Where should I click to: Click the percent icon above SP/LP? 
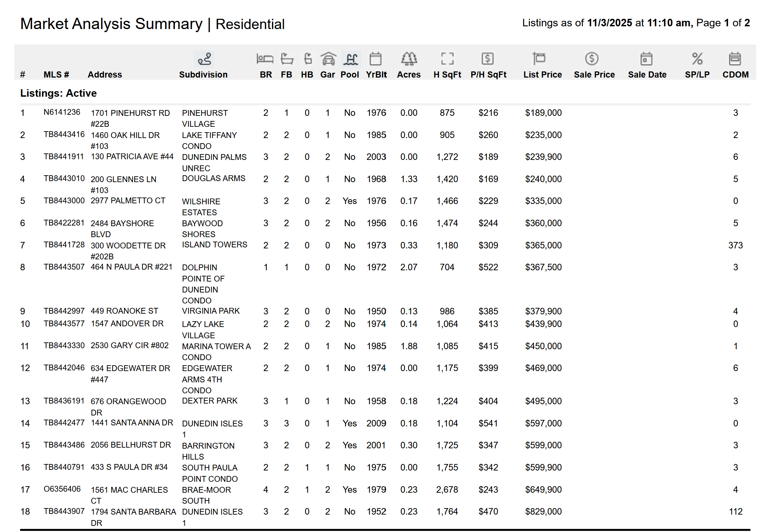697,59
